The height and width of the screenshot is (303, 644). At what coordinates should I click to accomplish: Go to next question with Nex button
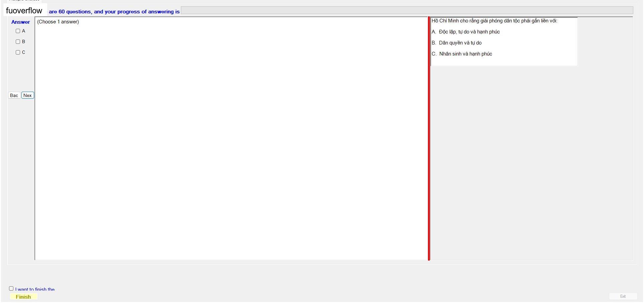tap(28, 96)
